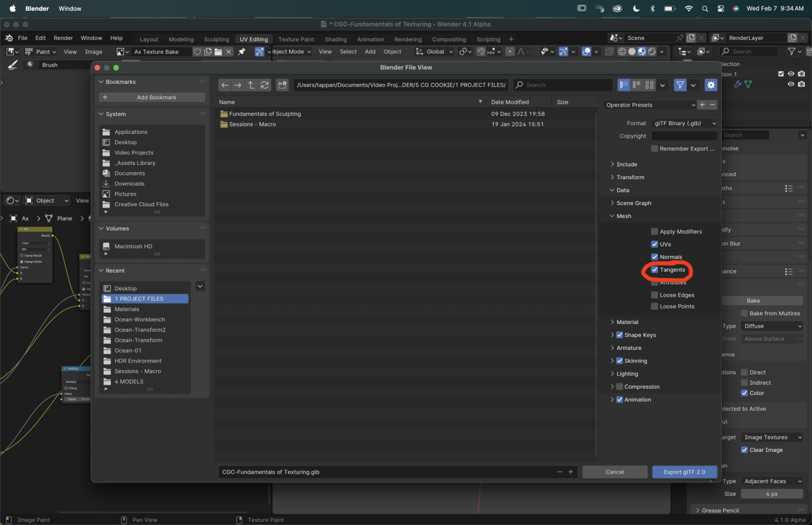Open the Render menu in Blender
The width and height of the screenshot is (812, 525).
pos(63,38)
